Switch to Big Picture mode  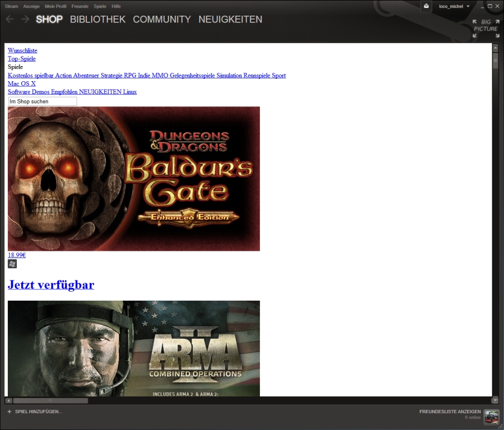coord(486,29)
